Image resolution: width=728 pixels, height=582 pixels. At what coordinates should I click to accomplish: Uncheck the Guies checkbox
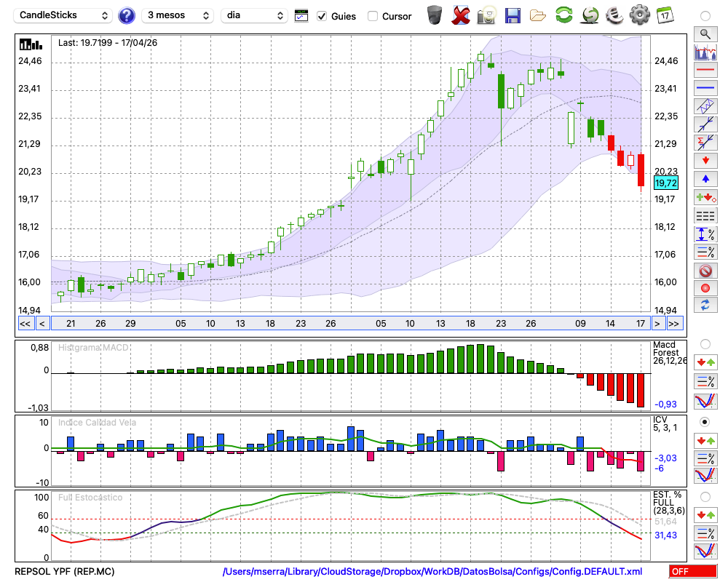point(321,16)
